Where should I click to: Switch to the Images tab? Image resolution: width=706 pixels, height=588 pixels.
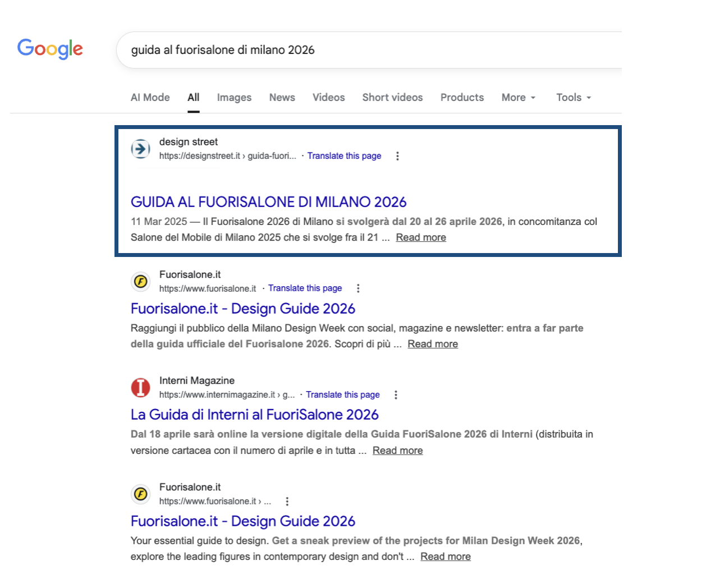point(234,98)
